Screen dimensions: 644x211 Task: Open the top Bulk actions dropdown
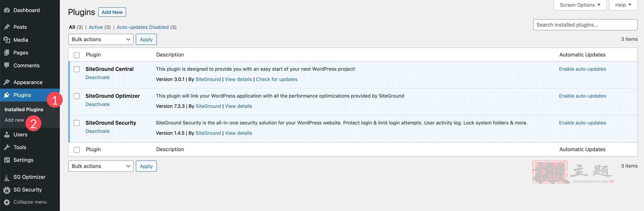pos(101,39)
